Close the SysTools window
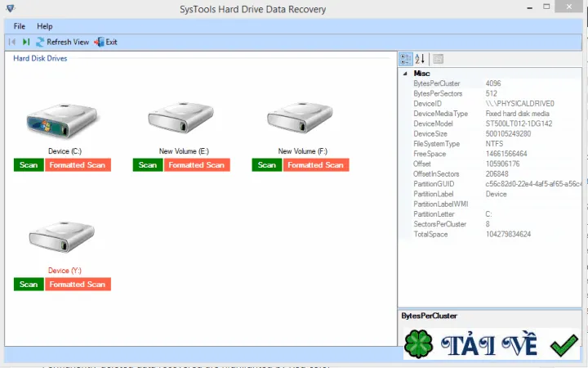The width and height of the screenshot is (588, 368). coord(568,7)
